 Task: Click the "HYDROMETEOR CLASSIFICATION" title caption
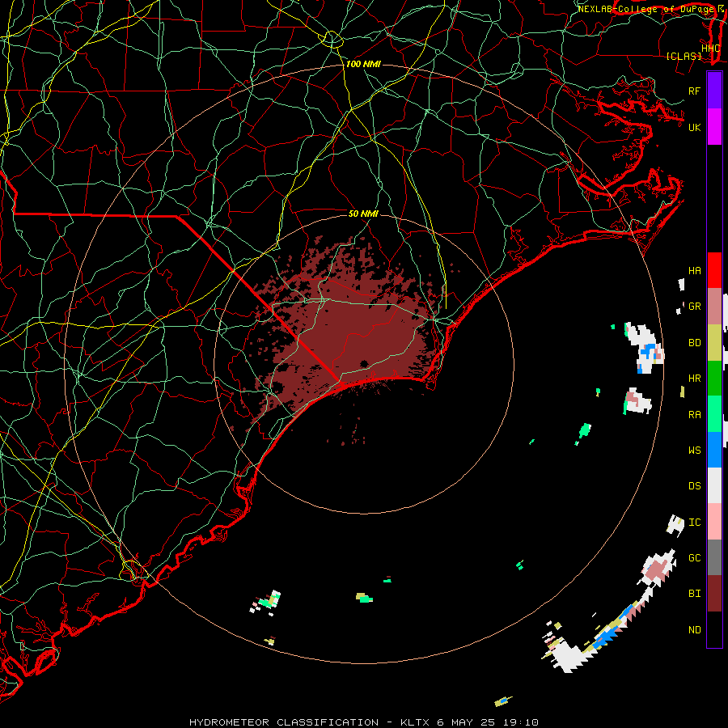point(284,722)
